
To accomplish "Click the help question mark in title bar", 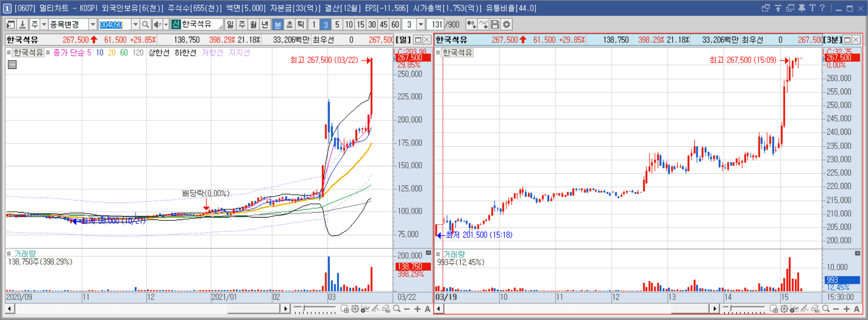I will tap(823, 8).
